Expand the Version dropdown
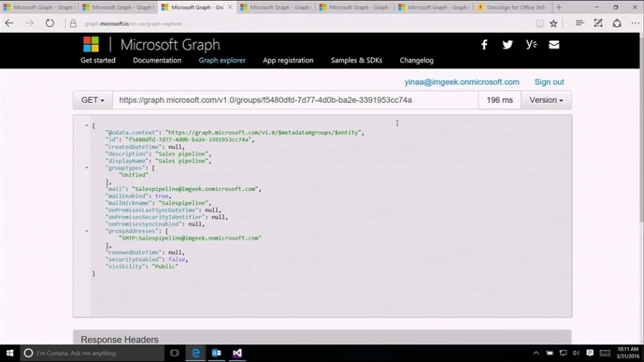This screenshot has height=362, width=644. [x=545, y=100]
